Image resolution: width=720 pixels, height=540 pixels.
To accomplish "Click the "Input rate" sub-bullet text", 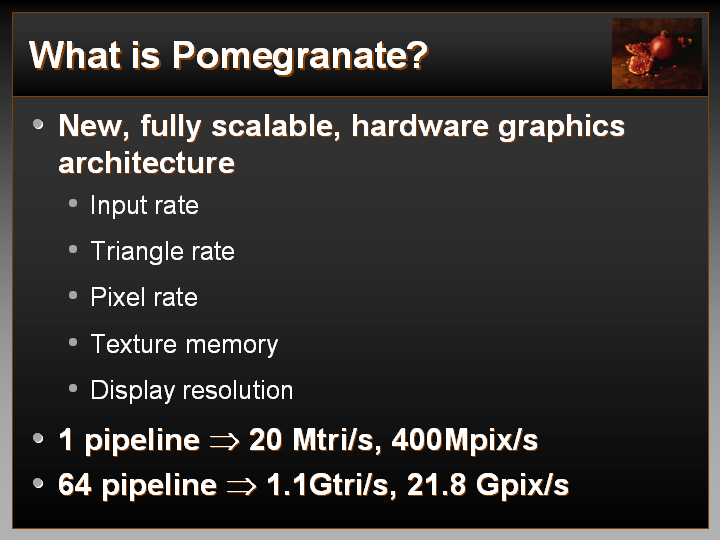I will click(144, 205).
